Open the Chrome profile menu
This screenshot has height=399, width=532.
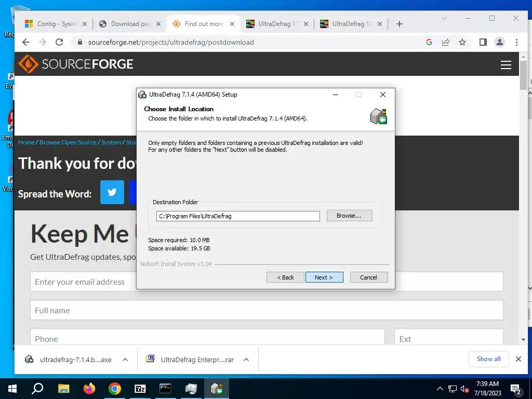pos(499,42)
